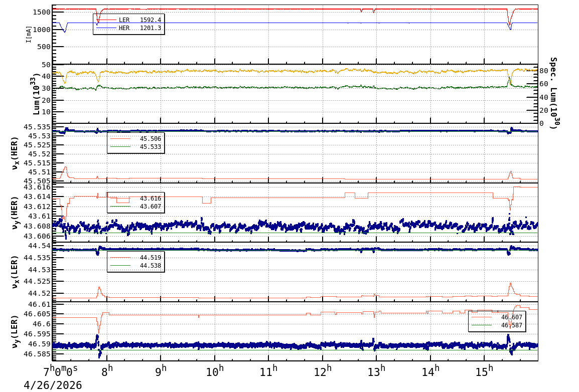579x392 pixels.
Task: Click the νy(LER) axis title
Action: pos(15,331)
